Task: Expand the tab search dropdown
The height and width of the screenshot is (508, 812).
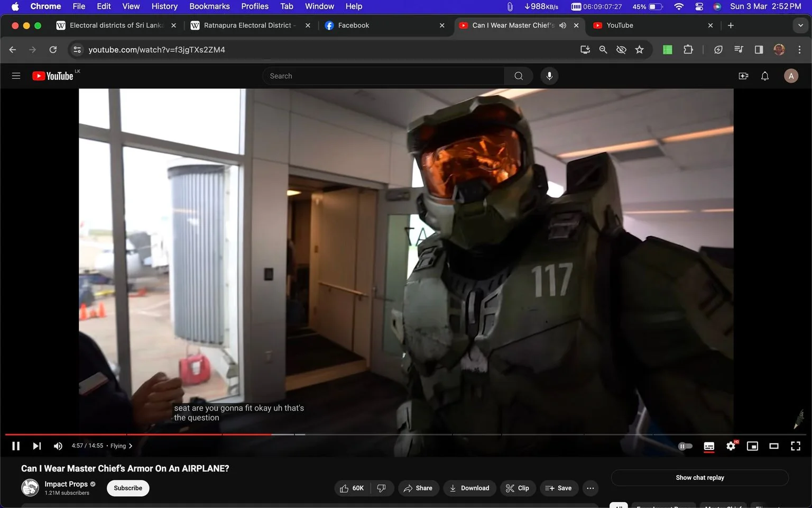Action: pyautogui.click(x=800, y=25)
